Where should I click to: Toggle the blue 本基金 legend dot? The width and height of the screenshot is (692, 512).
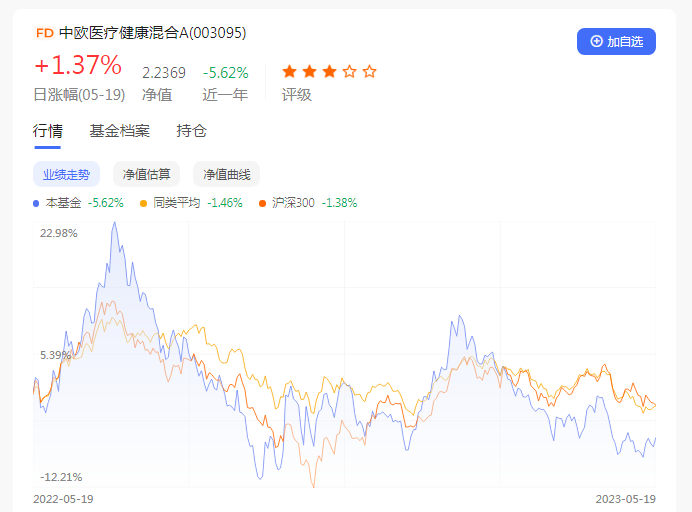[x=37, y=203]
